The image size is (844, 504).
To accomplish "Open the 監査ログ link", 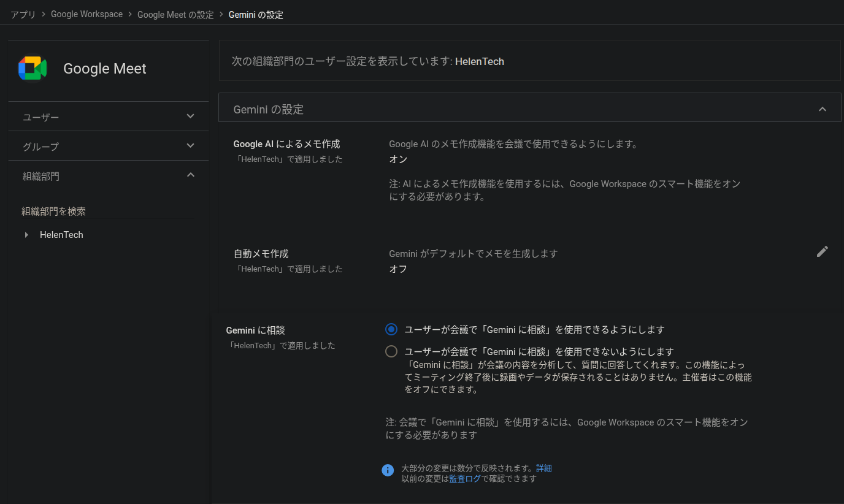I will [465, 478].
